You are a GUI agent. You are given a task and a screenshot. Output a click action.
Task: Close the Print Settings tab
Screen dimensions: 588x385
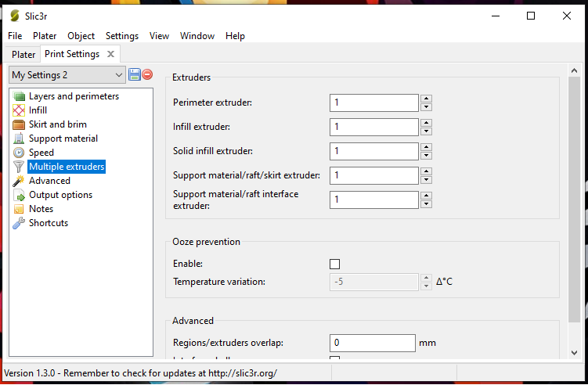click(x=110, y=54)
